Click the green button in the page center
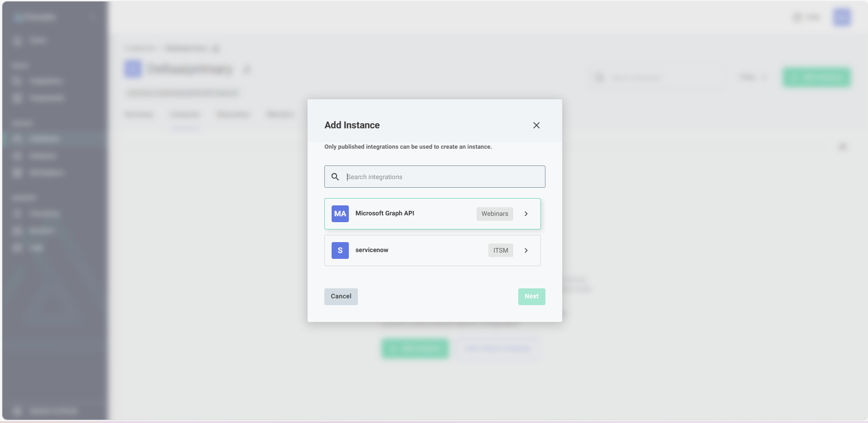The image size is (868, 423). pos(415,349)
